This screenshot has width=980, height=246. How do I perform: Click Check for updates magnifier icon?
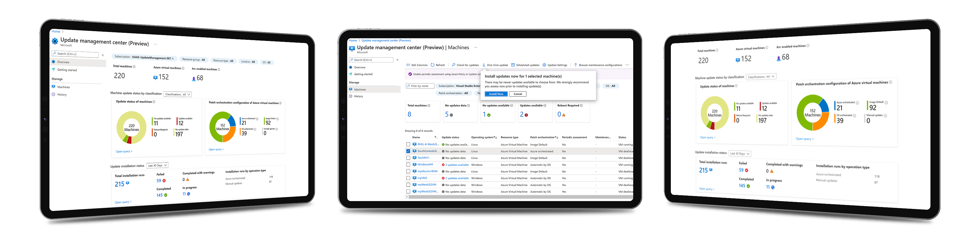453,65
